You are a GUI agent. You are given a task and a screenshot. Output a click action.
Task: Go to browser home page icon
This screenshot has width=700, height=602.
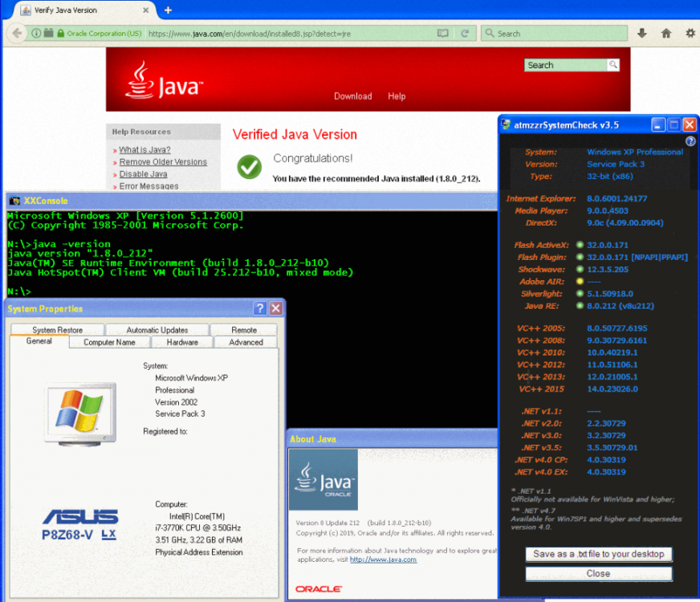(665, 34)
